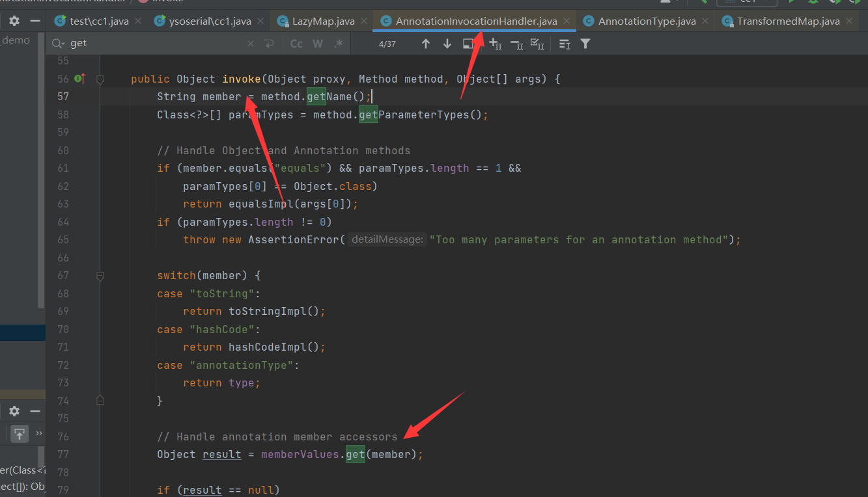This screenshot has width=868, height=497.
Task: Open bottom panel settings gear
Action: tap(14, 411)
